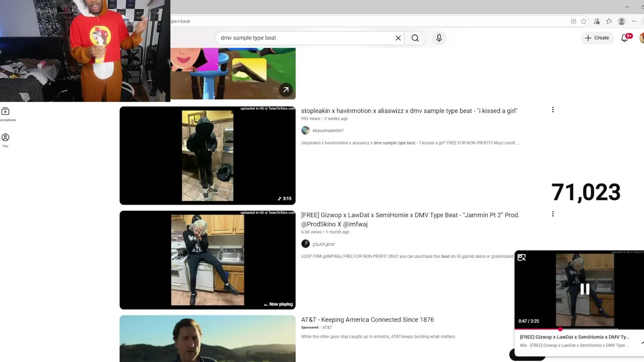The height and width of the screenshot is (362, 644).
Task: Click the 71,023 counter overlay
Action: click(x=586, y=192)
